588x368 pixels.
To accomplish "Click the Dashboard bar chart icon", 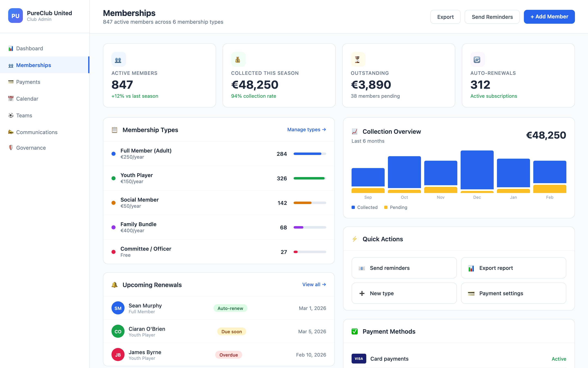I will [11, 48].
